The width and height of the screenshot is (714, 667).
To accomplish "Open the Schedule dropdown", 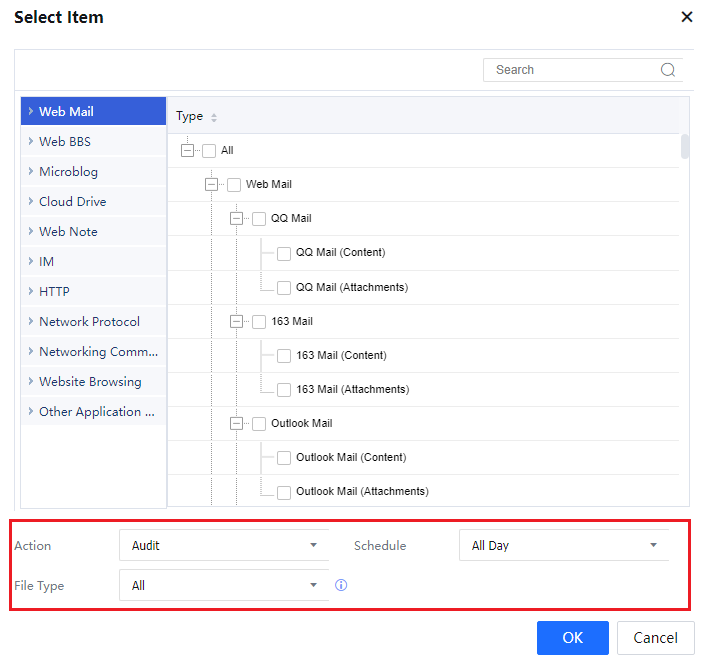I will [563, 546].
